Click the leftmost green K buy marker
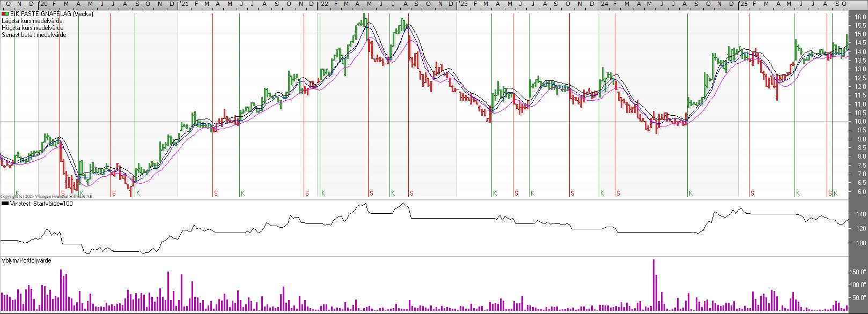 coord(17,193)
